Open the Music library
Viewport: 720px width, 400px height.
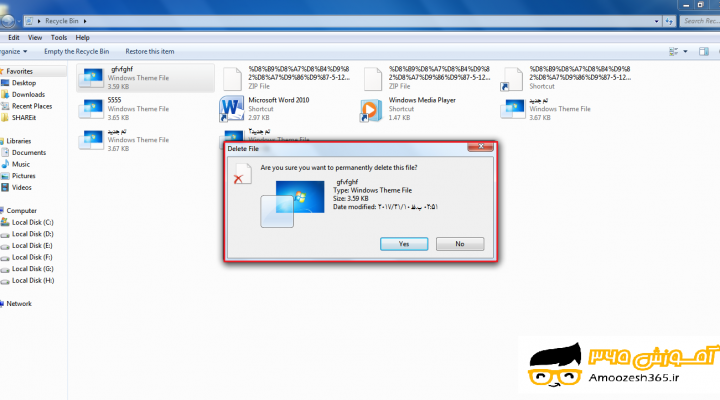tap(21, 164)
